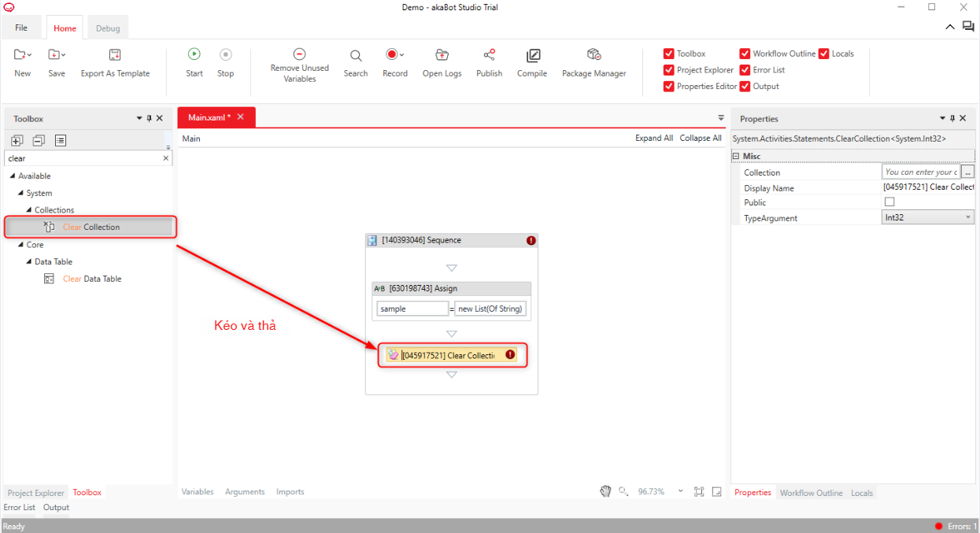Click Export As Template icon
The image size is (980, 533).
click(x=115, y=55)
